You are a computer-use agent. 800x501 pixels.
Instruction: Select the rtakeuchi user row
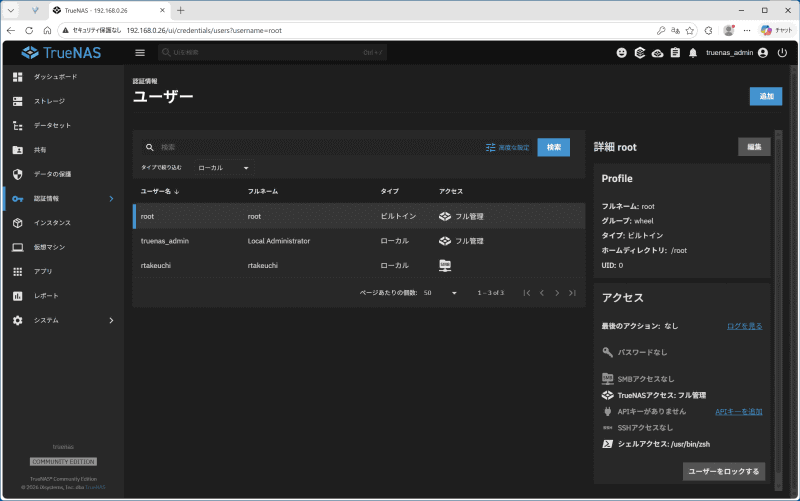point(359,265)
